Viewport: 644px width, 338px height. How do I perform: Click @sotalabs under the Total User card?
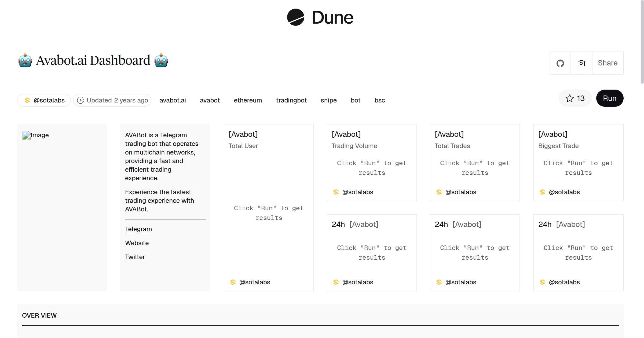[254, 282]
